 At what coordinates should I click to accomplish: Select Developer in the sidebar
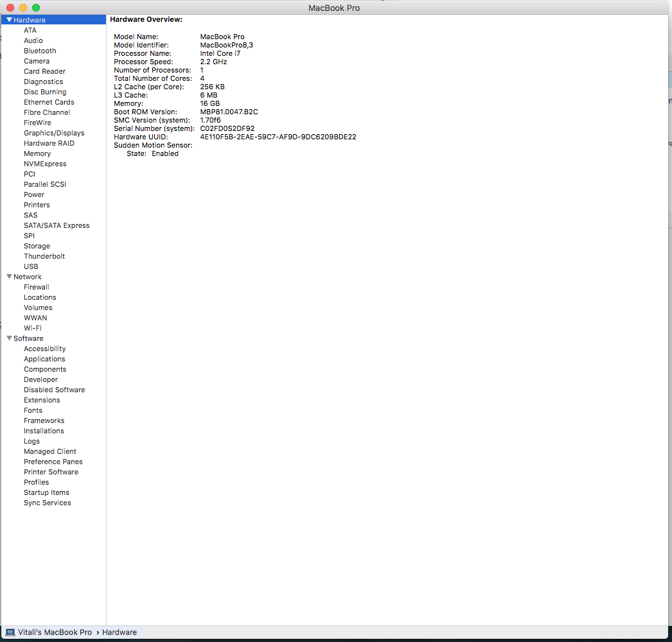(x=40, y=379)
